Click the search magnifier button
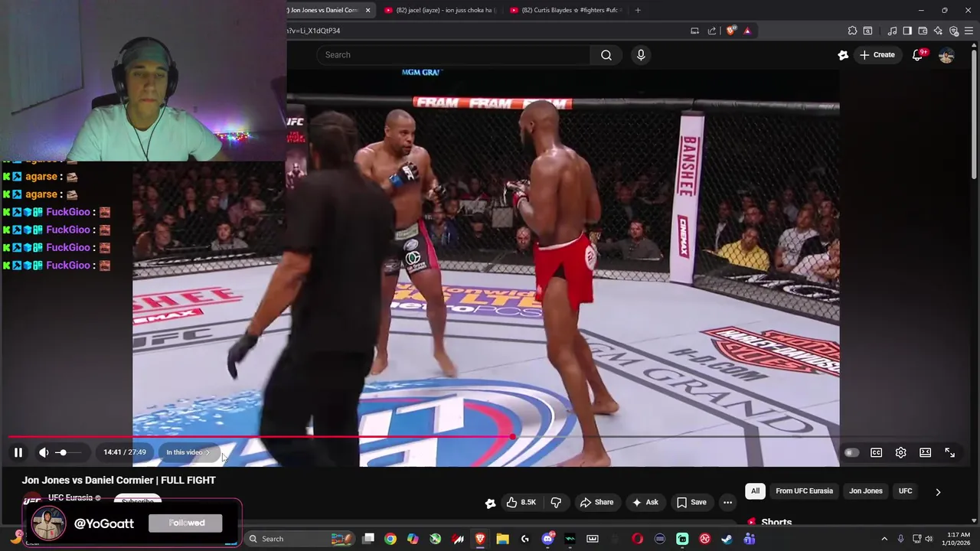Viewport: 980px width, 551px height. tap(606, 55)
